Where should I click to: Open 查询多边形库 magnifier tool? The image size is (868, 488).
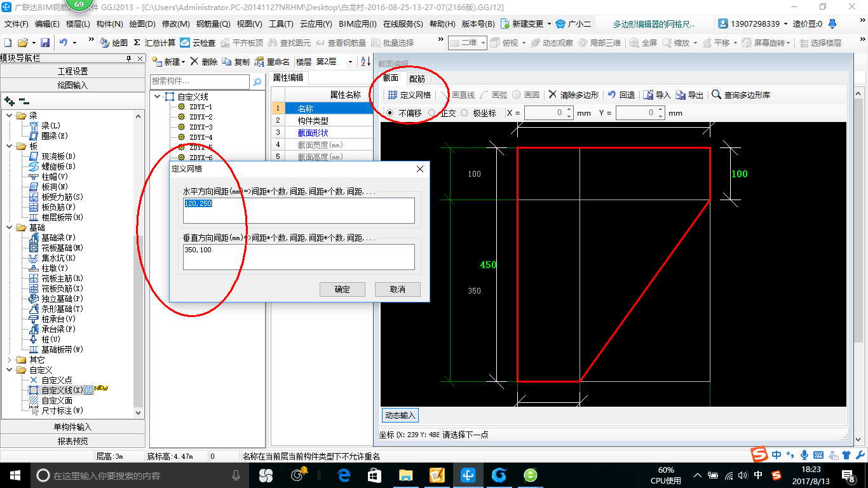tap(716, 94)
